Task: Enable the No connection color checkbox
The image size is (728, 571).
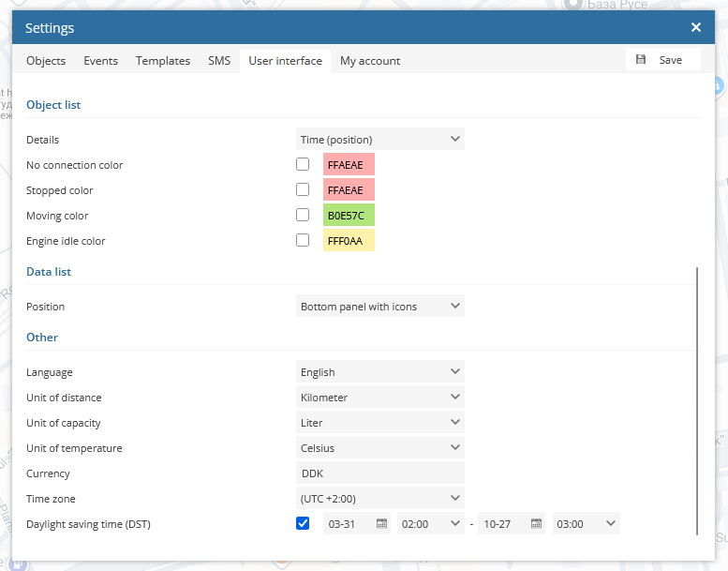Action: pyautogui.click(x=303, y=164)
